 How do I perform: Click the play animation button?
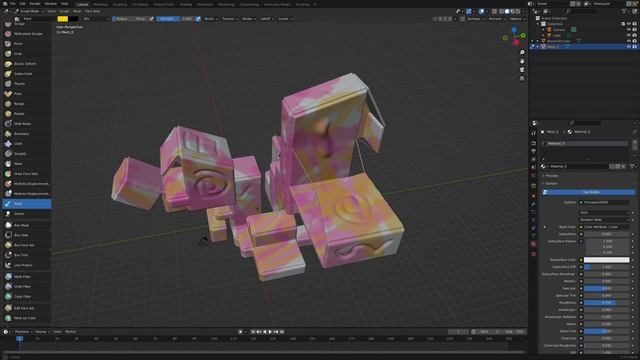pyautogui.click(x=270, y=332)
